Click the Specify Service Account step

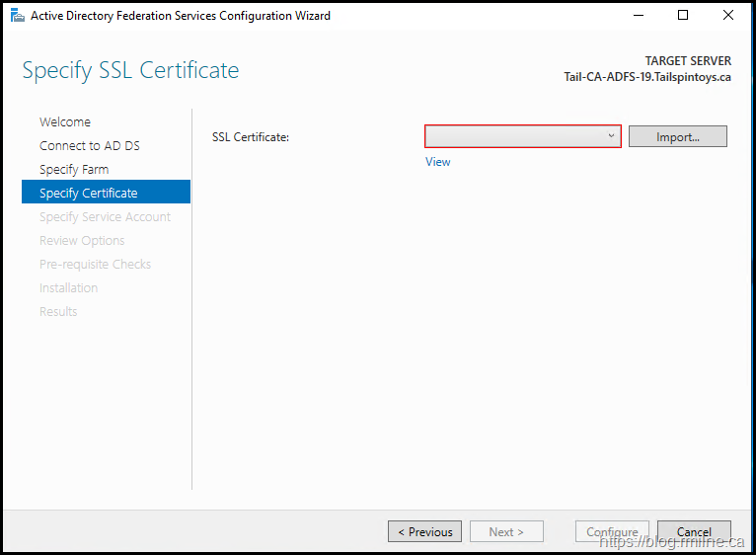(x=105, y=217)
